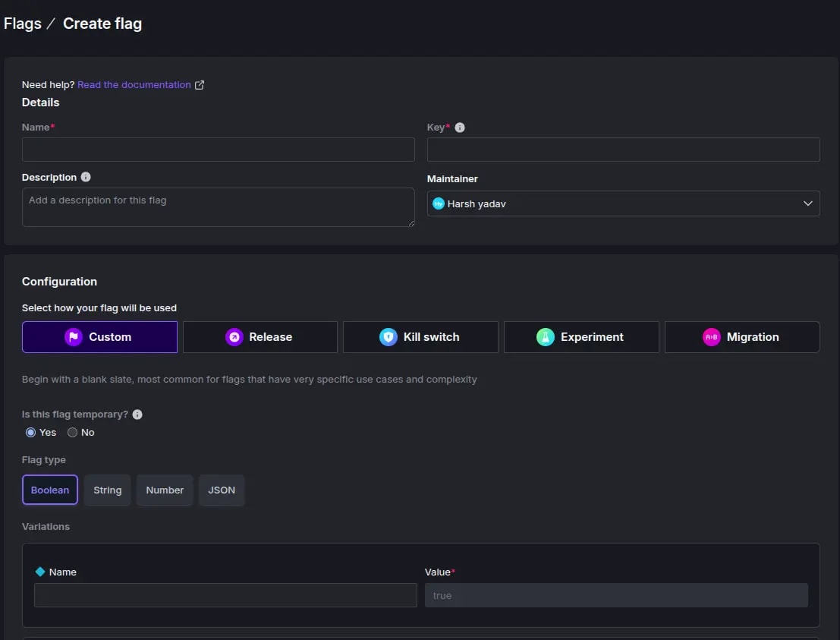Click the info icon next to Description

click(x=86, y=177)
